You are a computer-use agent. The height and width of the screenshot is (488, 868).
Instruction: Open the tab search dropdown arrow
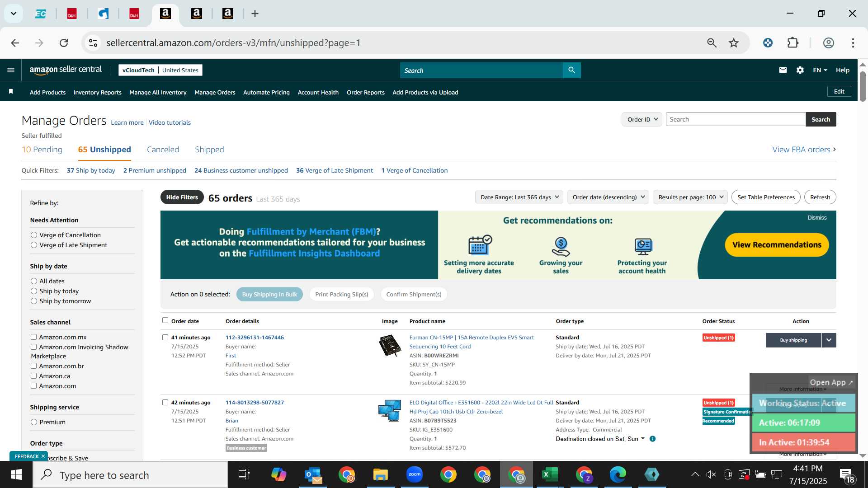pos(14,14)
